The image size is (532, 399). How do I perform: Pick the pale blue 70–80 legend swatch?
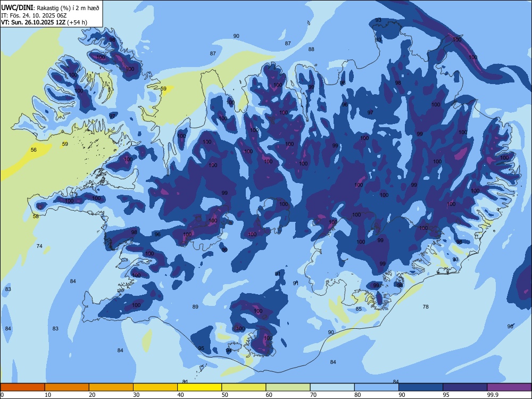coord(332,387)
